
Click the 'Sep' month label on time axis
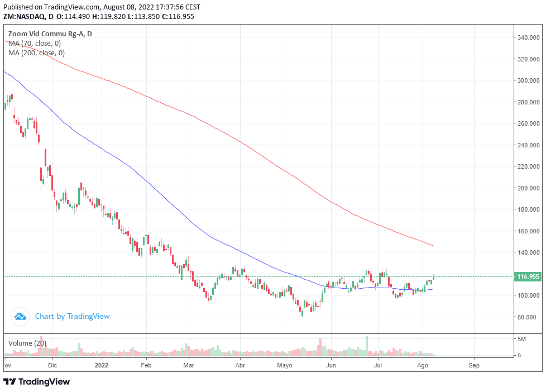[x=474, y=365]
